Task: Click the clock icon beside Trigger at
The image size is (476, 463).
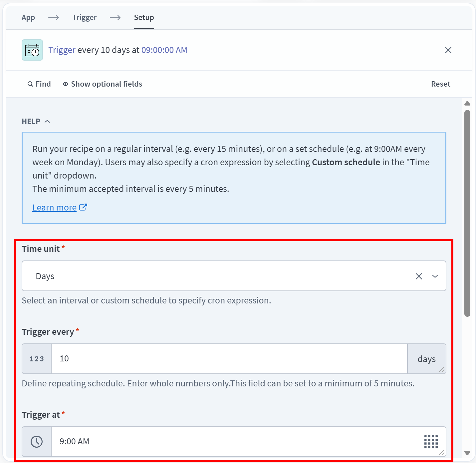Action: pos(37,442)
